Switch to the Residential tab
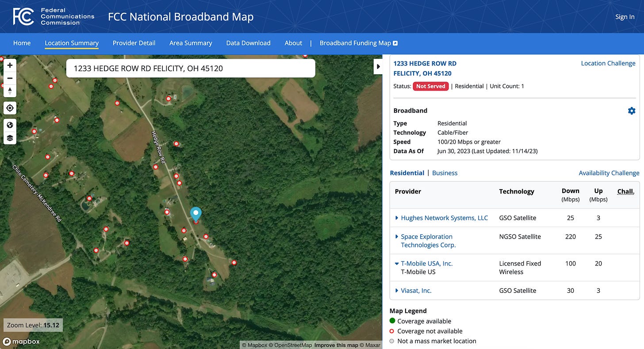 click(x=407, y=173)
